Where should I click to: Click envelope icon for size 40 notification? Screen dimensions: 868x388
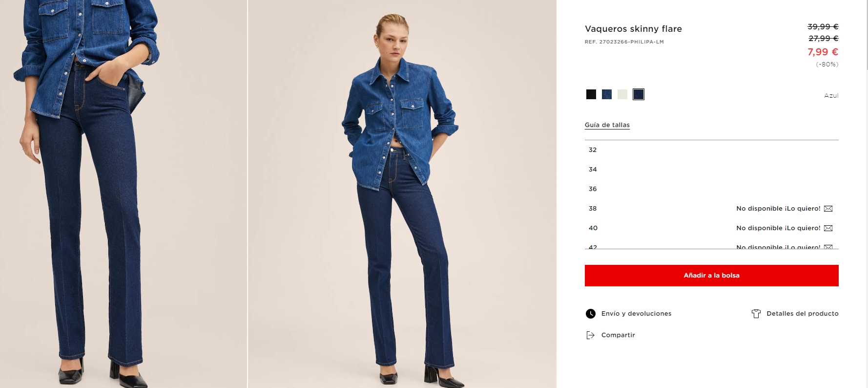(x=828, y=228)
